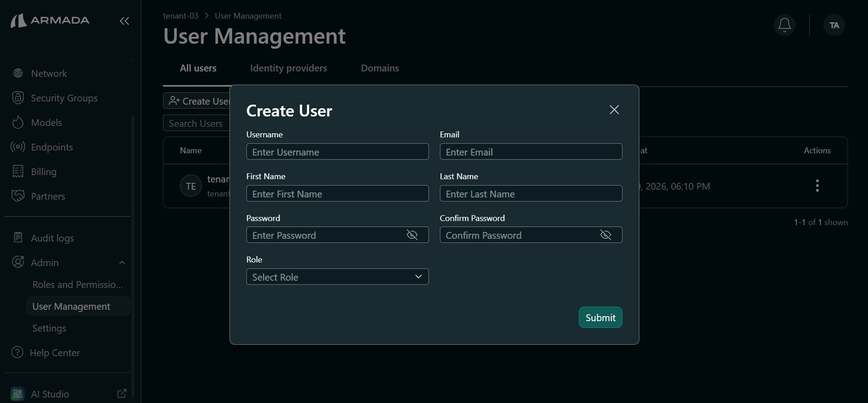Click the Billing receipt icon
Image resolution: width=868 pixels, height=403 pixels.
pos(18,171)
